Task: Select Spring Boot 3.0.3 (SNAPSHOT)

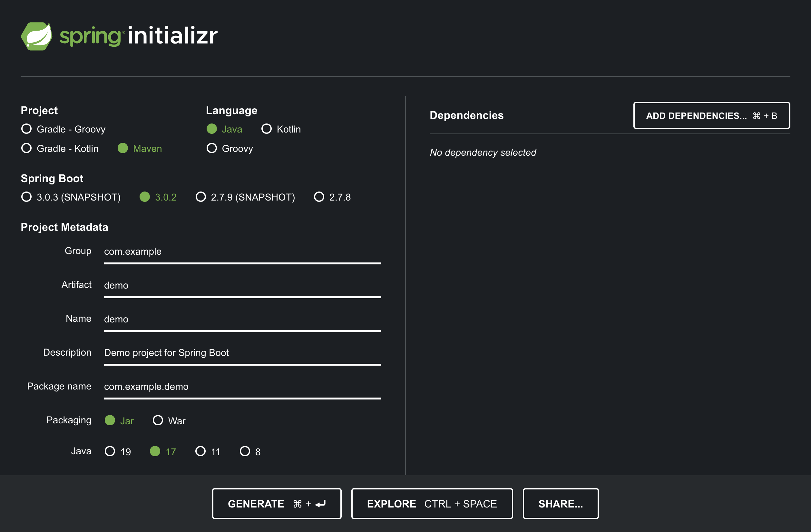Action: click(x=71, y=197)
